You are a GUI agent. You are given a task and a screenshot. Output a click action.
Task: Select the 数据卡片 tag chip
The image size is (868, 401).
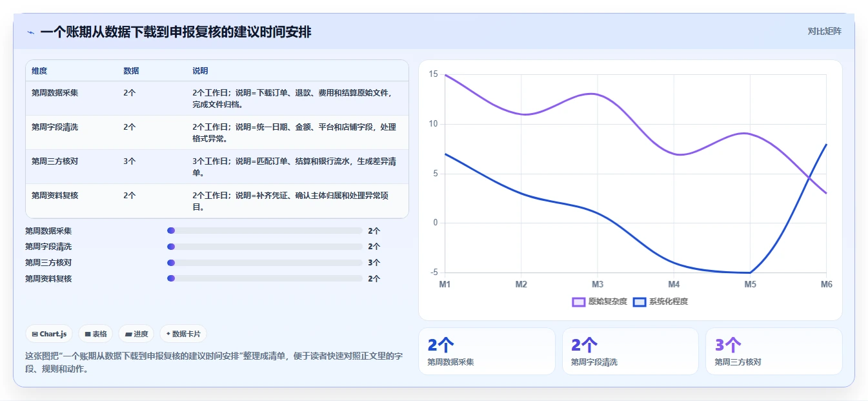coord(183,334)
